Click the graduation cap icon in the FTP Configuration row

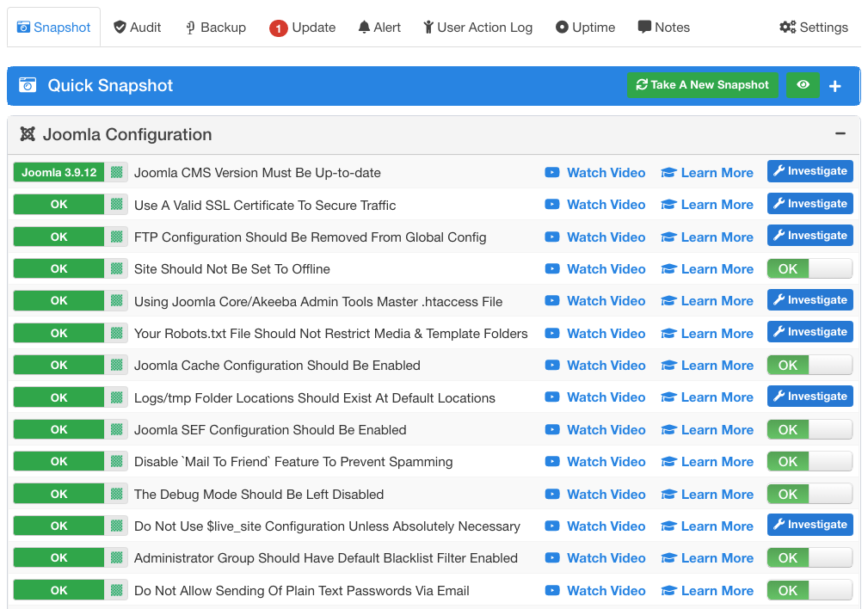668,237
